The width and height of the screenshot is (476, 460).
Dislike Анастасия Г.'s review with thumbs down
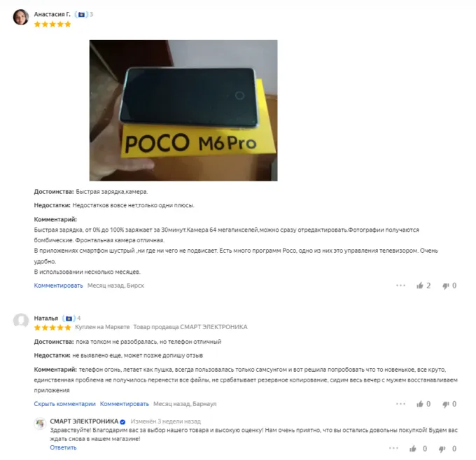click(446, 286)
